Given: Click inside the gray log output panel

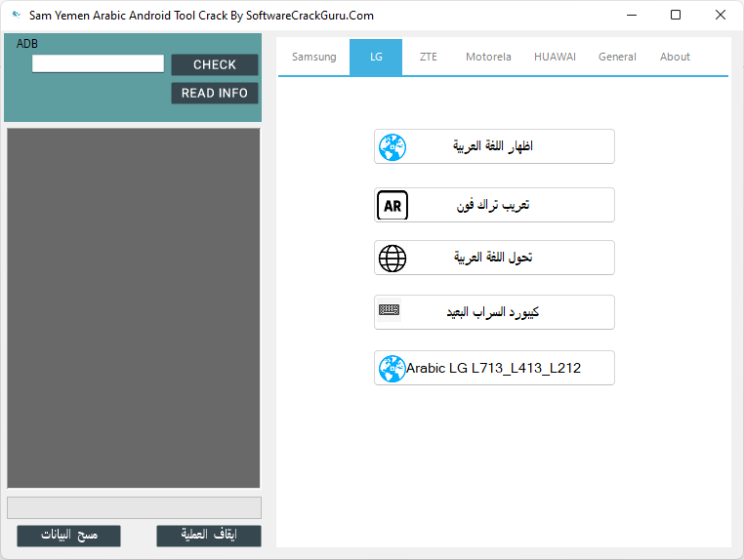Looking at the screenshot, I should [x=134, y=307].
